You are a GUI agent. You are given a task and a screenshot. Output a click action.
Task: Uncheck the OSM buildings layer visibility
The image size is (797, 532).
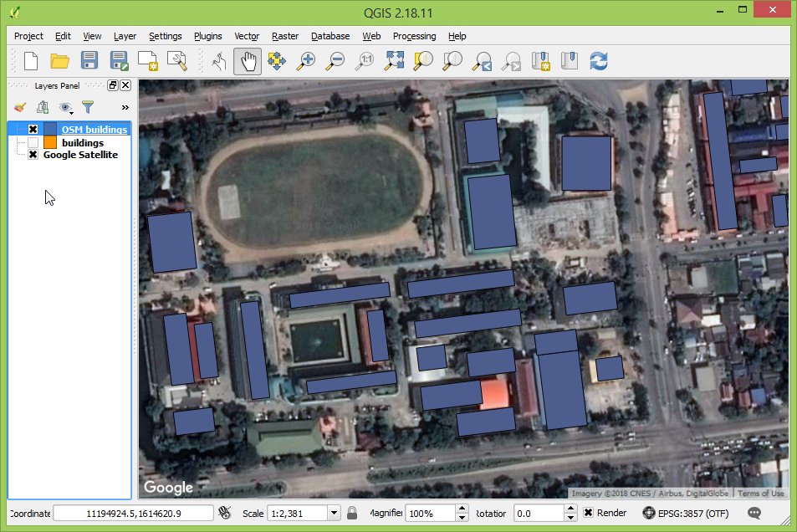[33, 130]
